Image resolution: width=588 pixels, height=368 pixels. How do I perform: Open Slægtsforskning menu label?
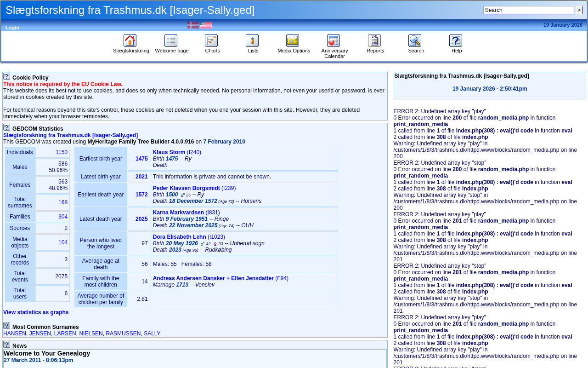click(131, 51)
